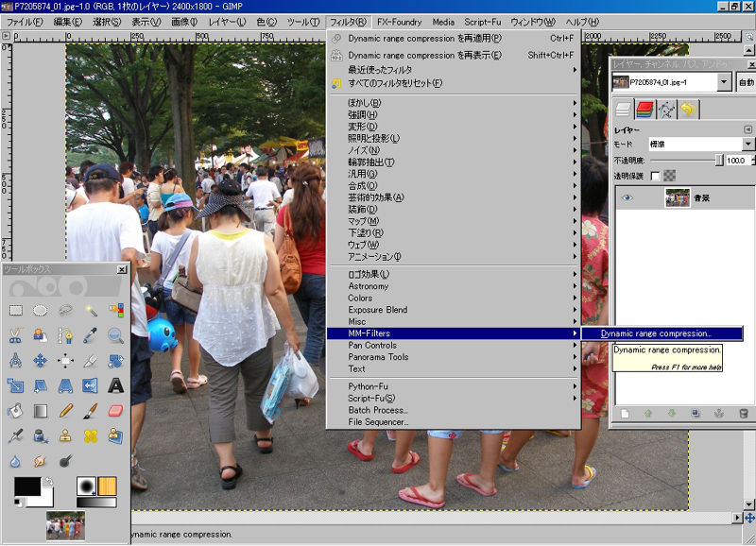Switch to the Undo History tab
The width and height of the screenshot is (756, 546).
(x=688, y=110)
